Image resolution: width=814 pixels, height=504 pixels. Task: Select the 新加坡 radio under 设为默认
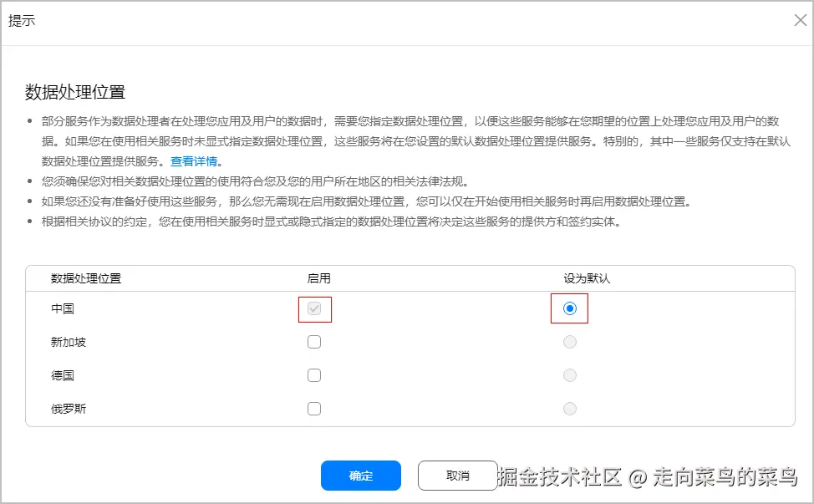(569, 342)
